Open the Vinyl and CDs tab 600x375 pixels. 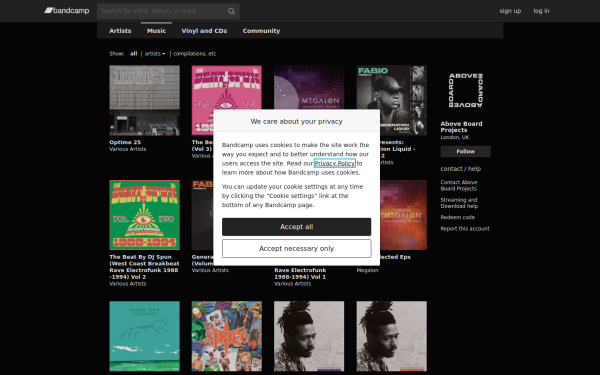coord(204,31)
